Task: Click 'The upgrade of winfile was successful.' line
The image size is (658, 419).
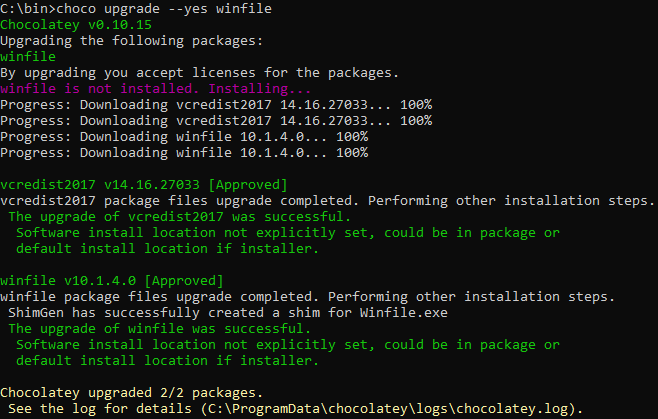Action: click(x=160, y=328)
